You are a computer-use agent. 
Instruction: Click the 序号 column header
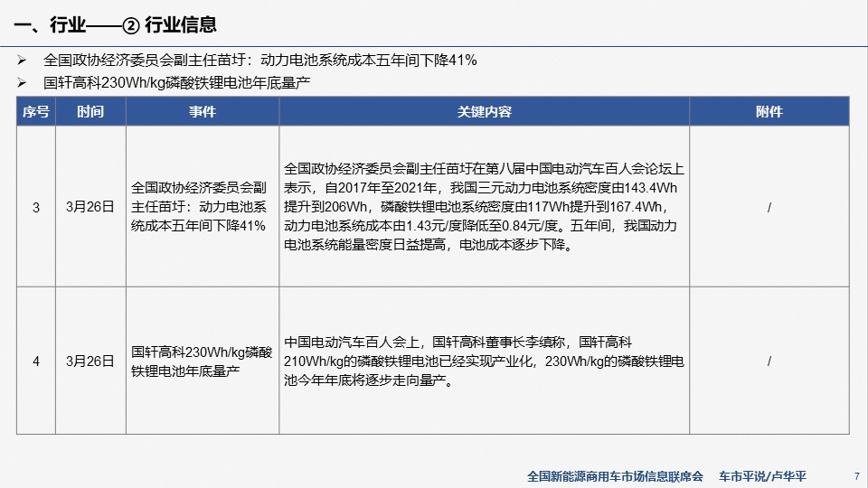[x=36, y=112]
